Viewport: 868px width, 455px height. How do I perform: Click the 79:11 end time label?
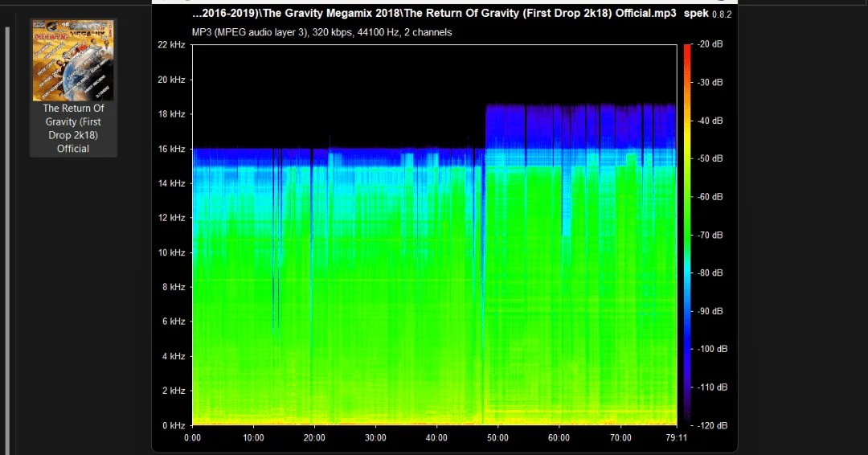[676, 438]
